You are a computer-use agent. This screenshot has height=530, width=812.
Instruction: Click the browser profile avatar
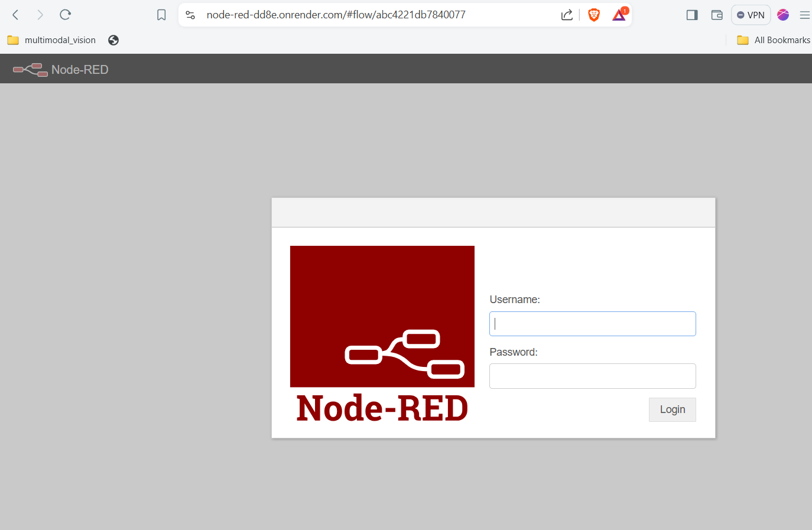[x=783, y=15]
